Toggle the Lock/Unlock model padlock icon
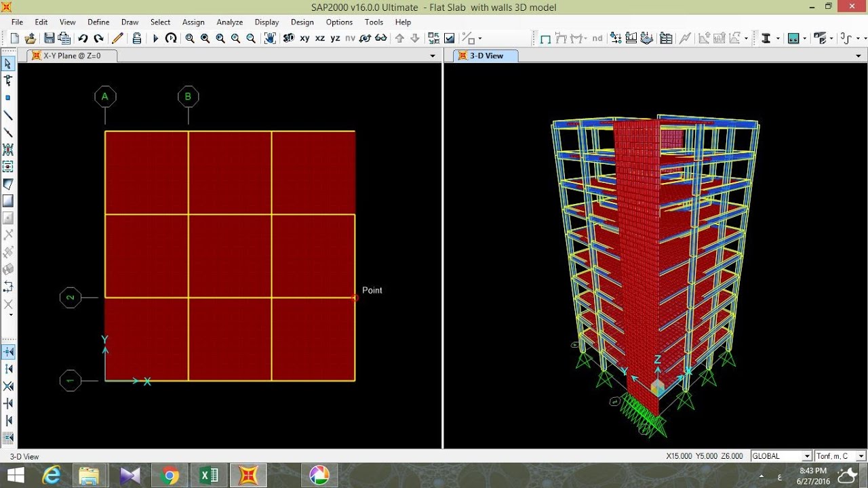This screenshot has width=868, height=488. pos(136,39)
